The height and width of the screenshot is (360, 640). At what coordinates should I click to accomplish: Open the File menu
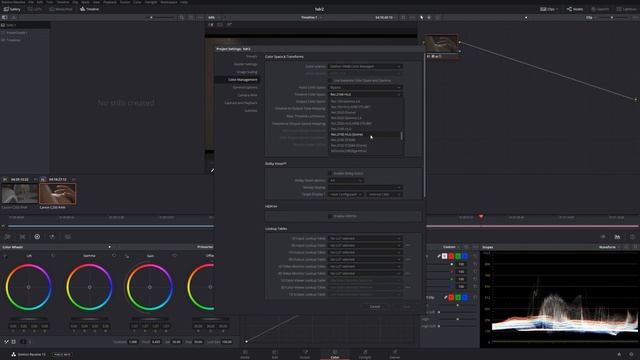[31, 2]
